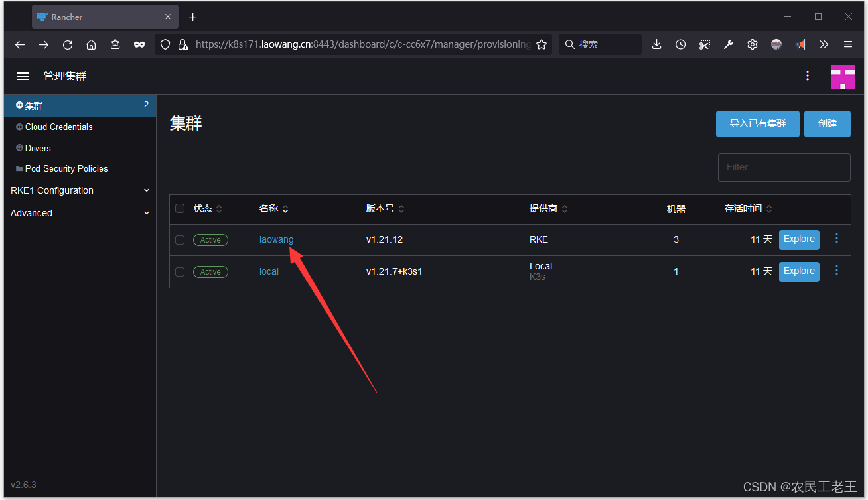
Task: Click the Filter input field
Action: click(784, 167)
